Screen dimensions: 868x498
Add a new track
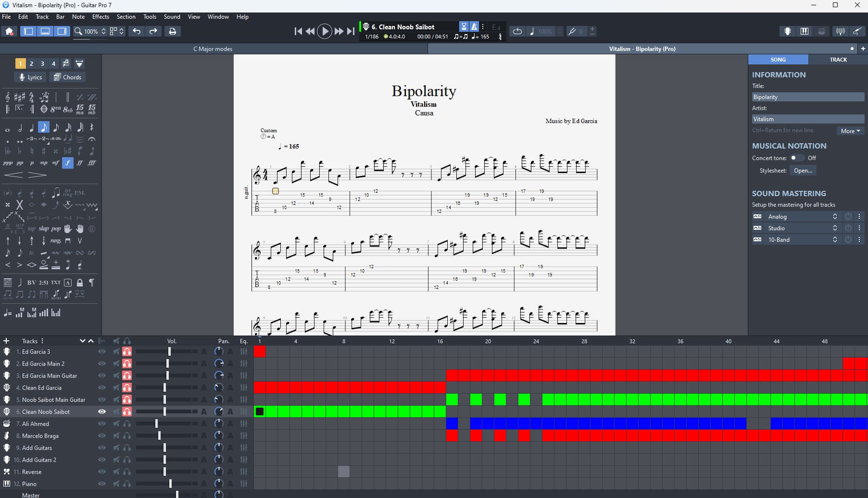(6, 341)
